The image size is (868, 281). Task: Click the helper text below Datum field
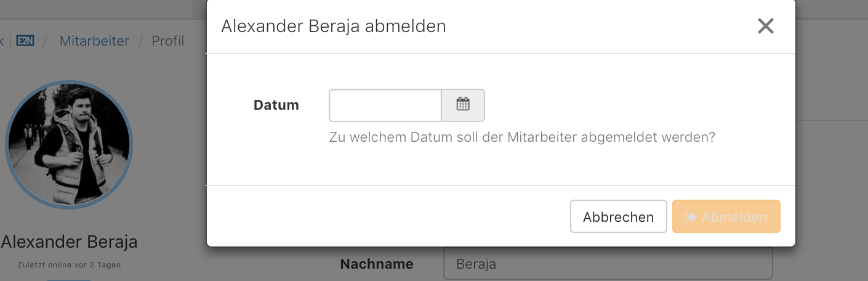point(522,137)
